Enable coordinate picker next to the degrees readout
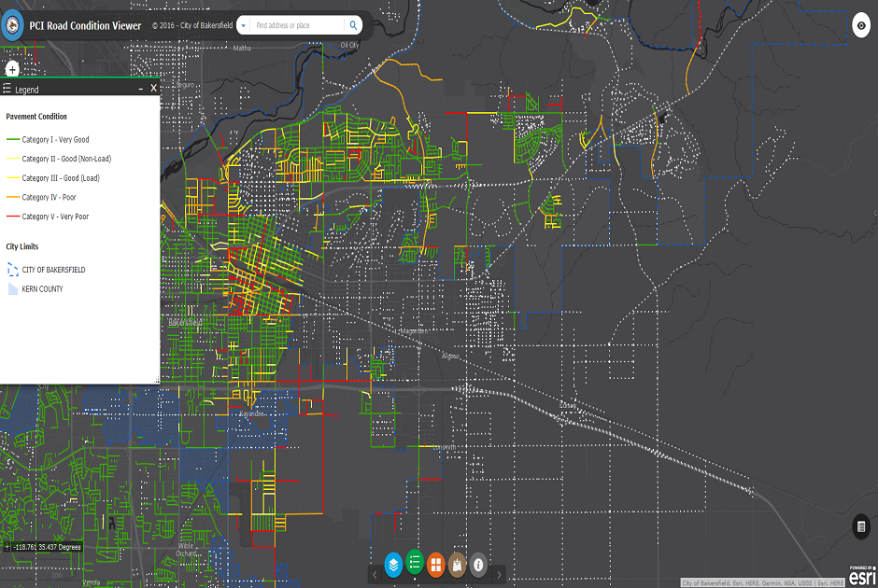 (7, 547)
